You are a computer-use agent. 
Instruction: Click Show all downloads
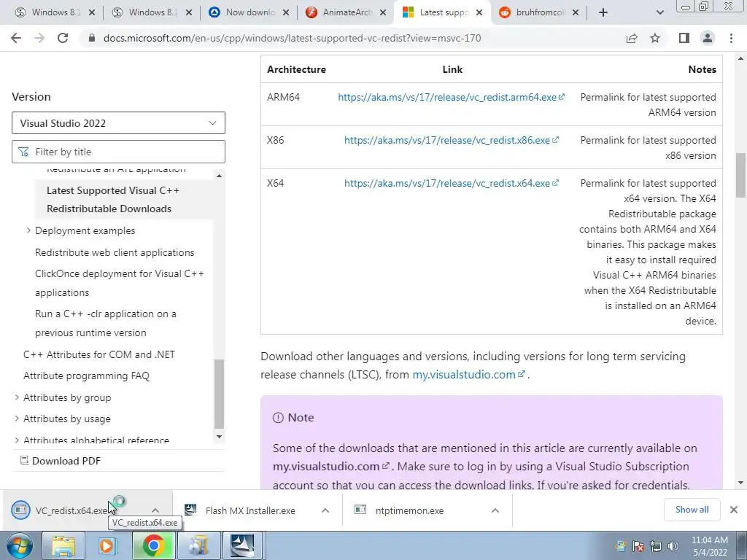pos(692,510)
